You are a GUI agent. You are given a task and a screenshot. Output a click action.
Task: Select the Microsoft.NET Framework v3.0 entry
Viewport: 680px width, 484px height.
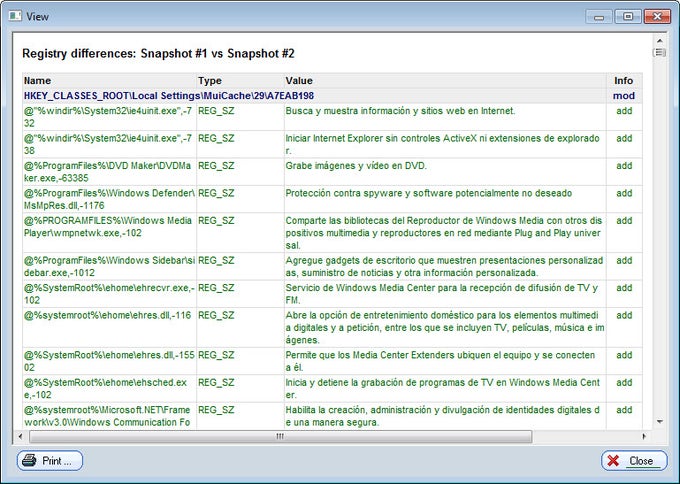click(107, 416)
